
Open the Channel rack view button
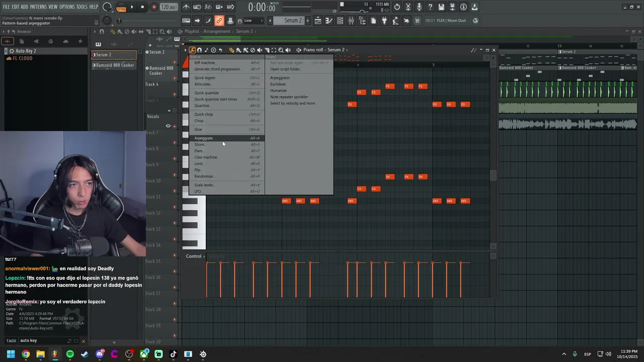[x=340, y=21]
